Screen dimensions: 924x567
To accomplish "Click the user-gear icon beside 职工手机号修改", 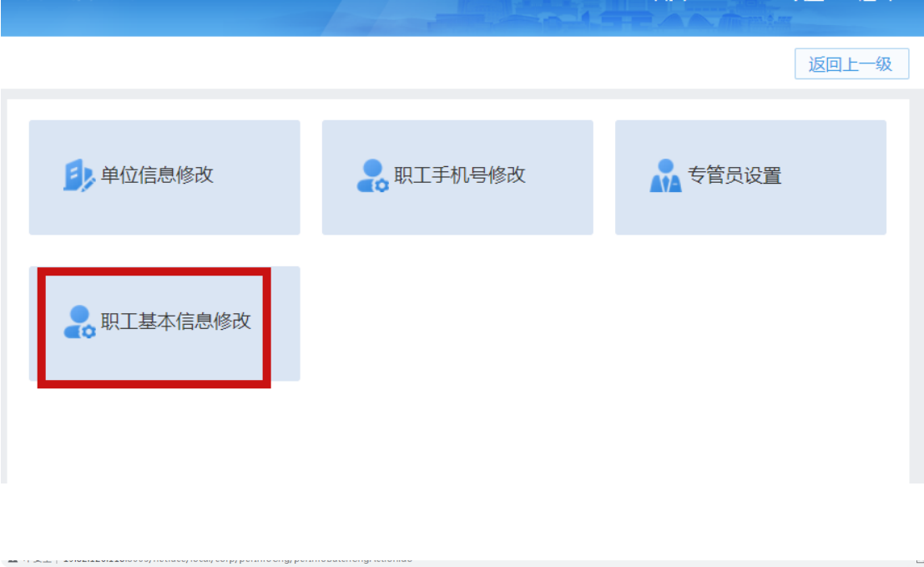I will coord(372,175).
